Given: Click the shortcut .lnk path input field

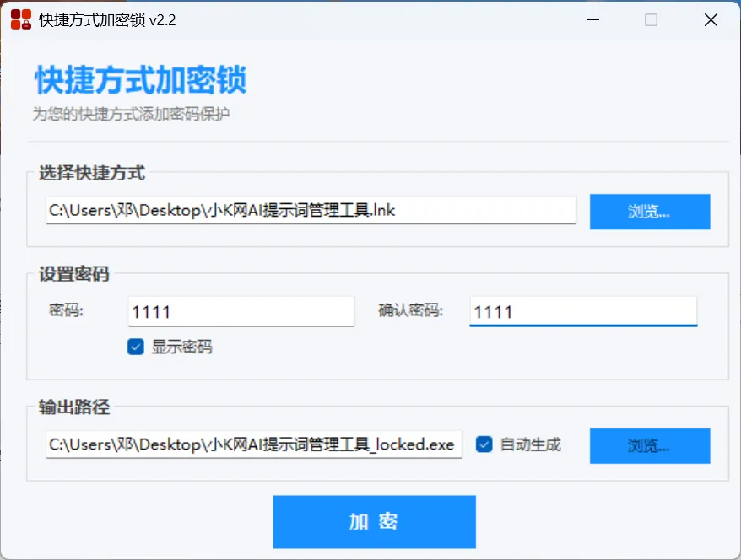Looking at the screenshot, I should tap(311, 210).
